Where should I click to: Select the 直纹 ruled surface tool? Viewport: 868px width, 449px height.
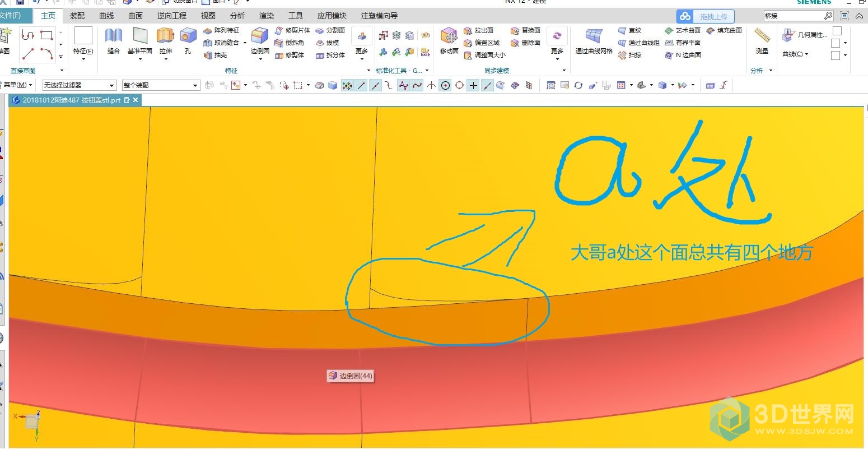click(x=629, y=30)
